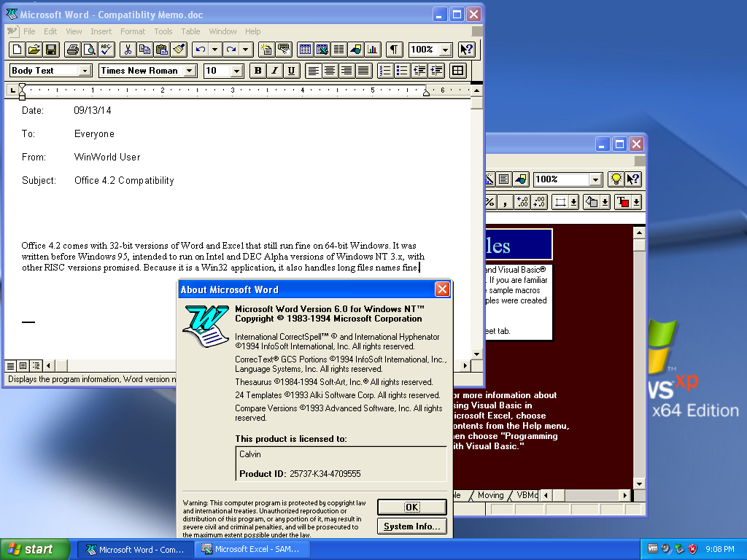Toggle underline formatting
This screenshot has height=560, width=747.
pos(292,71)
